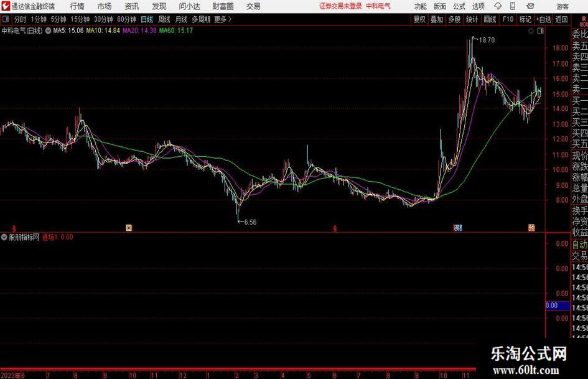Click the 复权 button
This screenshot has height=379, width=588.
419,19
